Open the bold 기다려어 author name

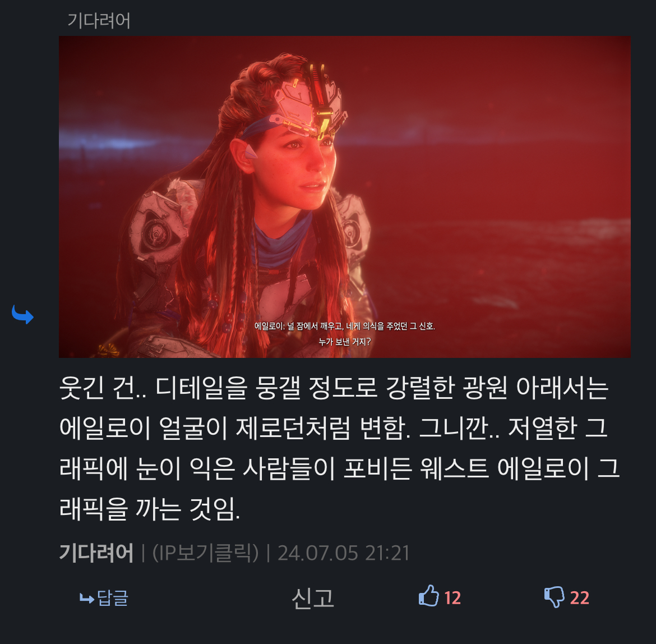(x=96, y=553)
